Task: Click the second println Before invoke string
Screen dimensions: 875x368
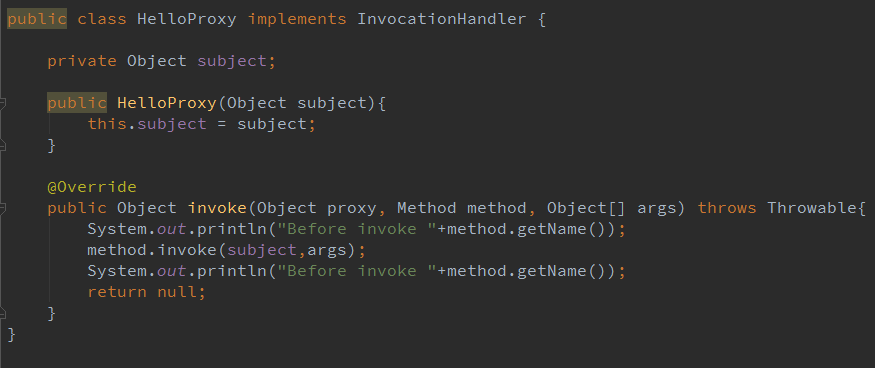Action: tap(357, 271)
